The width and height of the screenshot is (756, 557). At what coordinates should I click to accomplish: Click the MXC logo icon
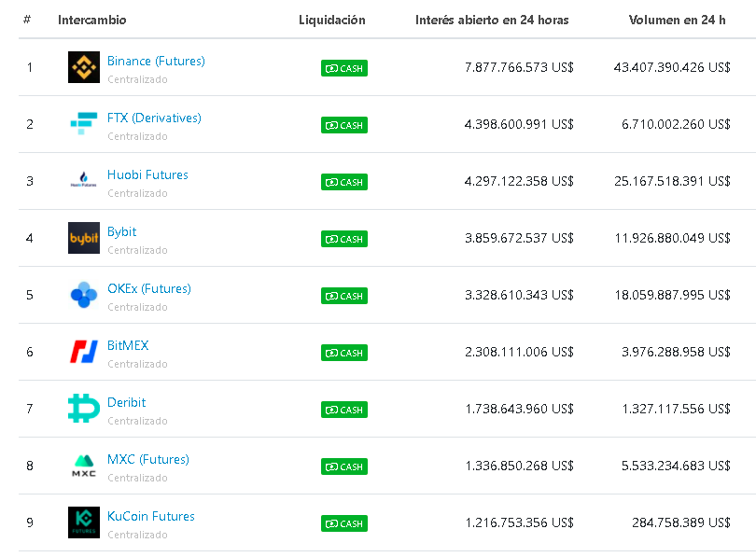pyautogui.click(x=84, y=465)
